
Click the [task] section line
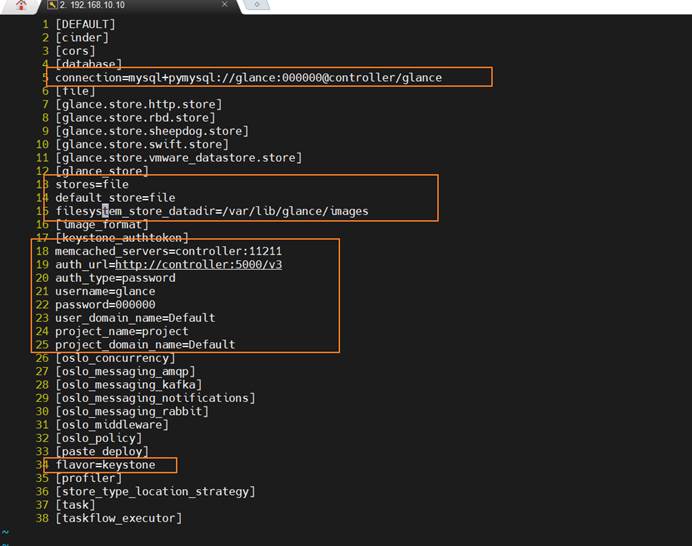75,505
